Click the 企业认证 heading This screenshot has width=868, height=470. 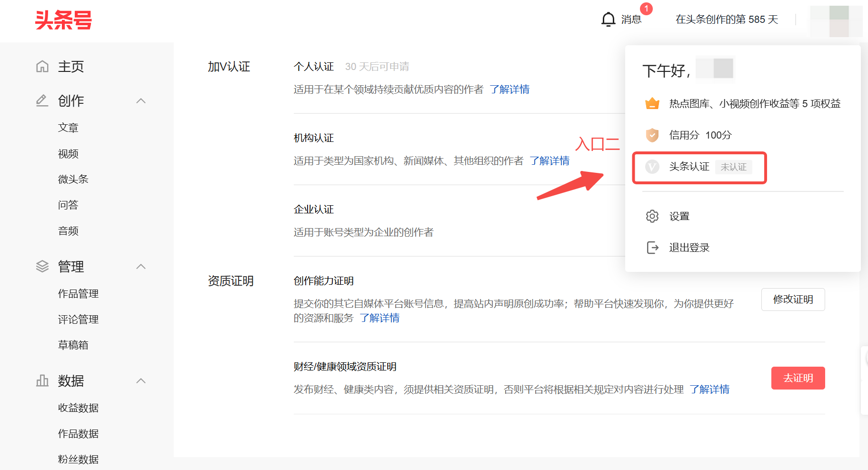click(x=314, y=210)
